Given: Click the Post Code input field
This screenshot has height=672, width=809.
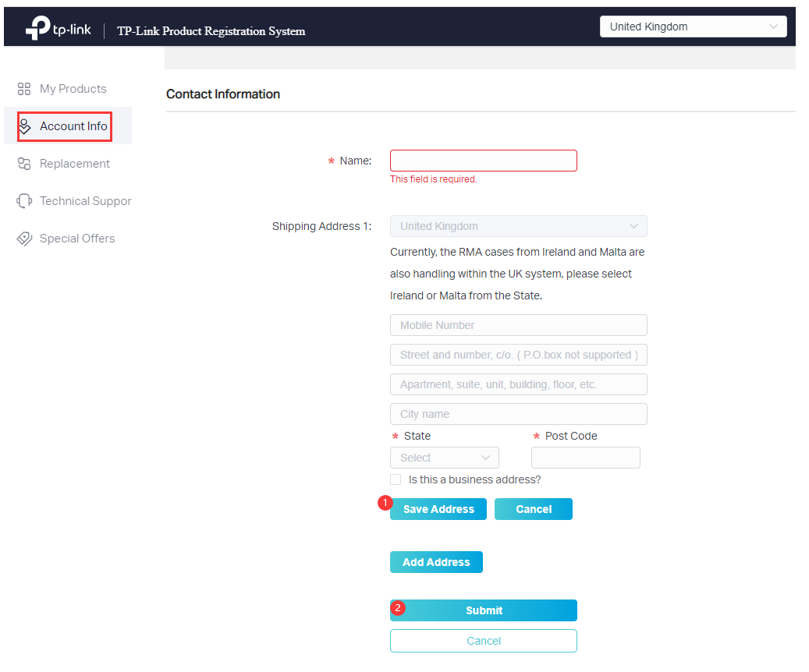Looking at the screenshot, I should click(586, 458).
